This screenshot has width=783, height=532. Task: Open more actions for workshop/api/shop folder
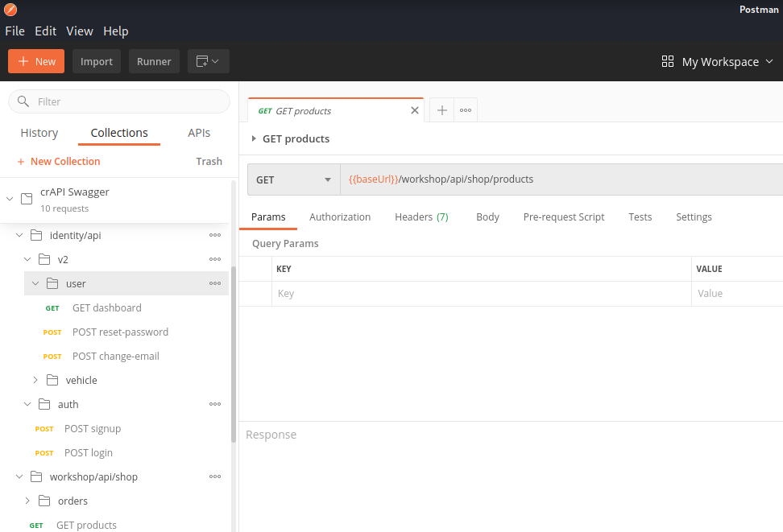215,476
